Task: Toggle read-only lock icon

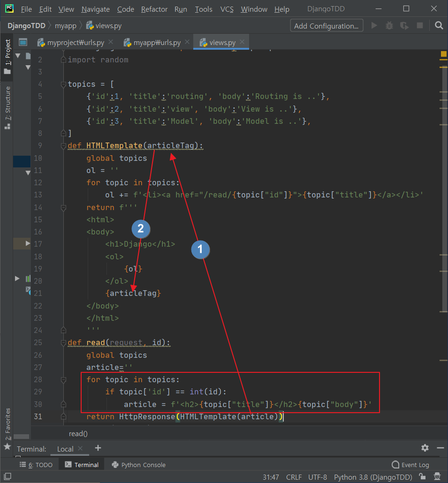Action: click(422, 476)
